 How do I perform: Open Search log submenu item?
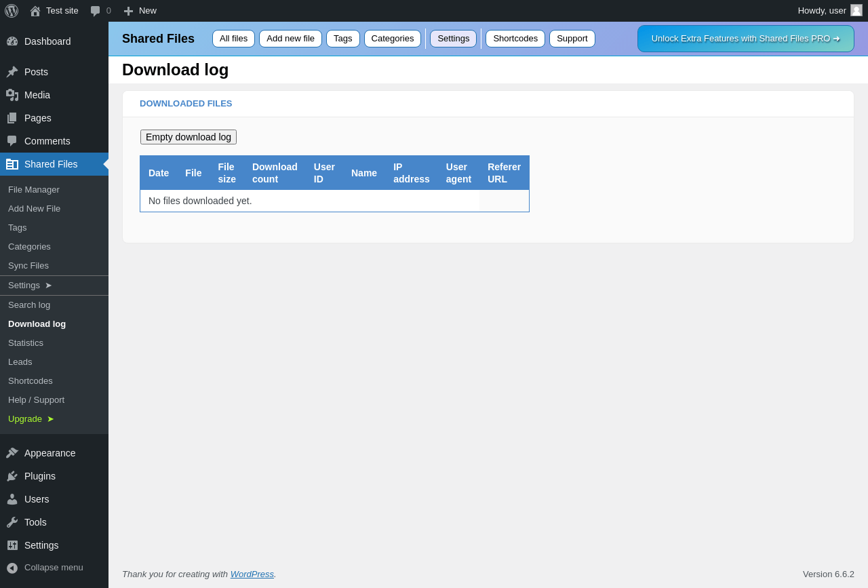pyautogui.click(x=54, y=305)
